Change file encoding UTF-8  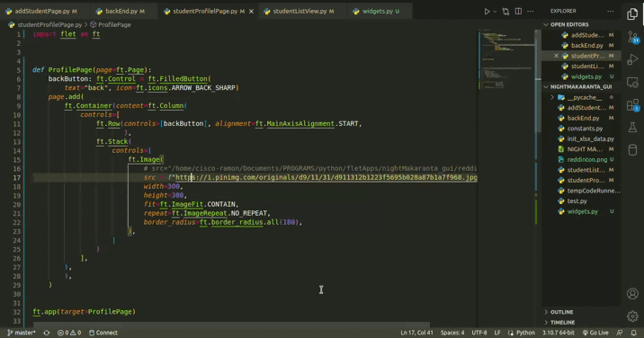[x=479, y=333]
